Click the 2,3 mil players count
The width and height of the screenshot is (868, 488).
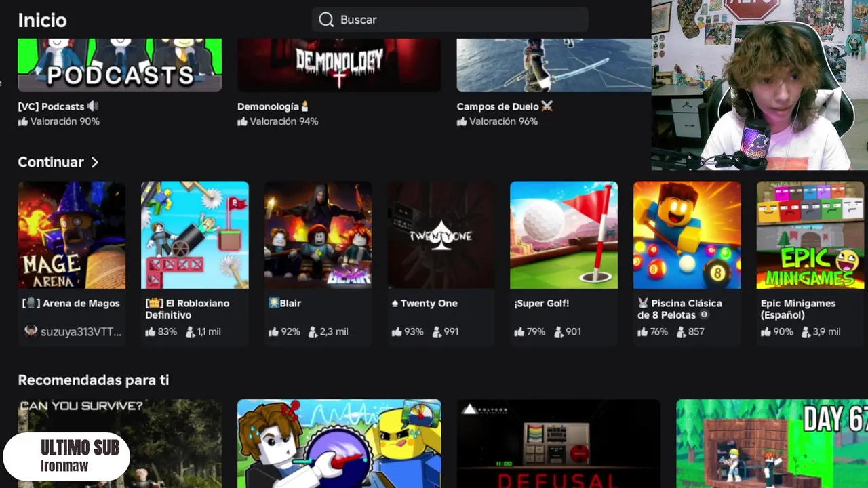[x=334, y=332]
